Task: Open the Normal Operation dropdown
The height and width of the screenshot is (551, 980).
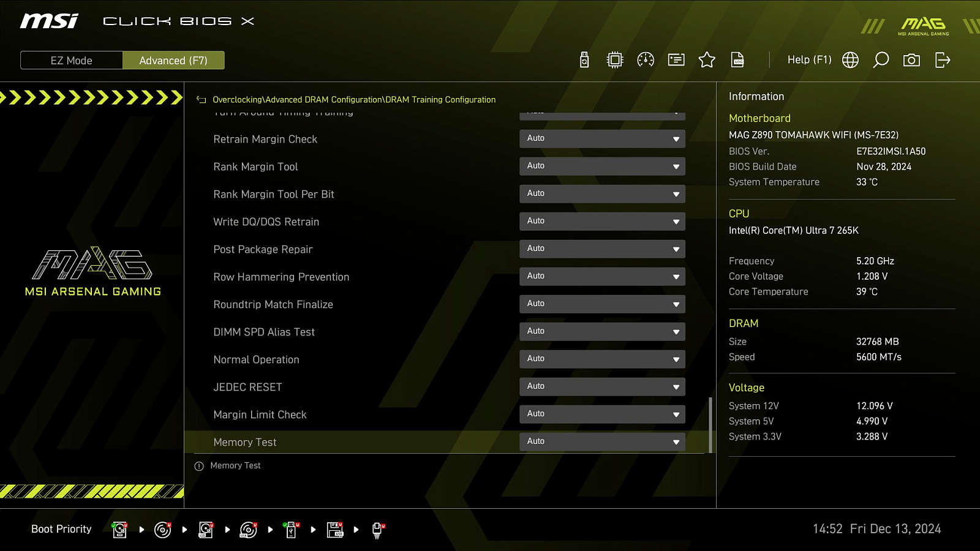Action: click(x=602, y=359)
